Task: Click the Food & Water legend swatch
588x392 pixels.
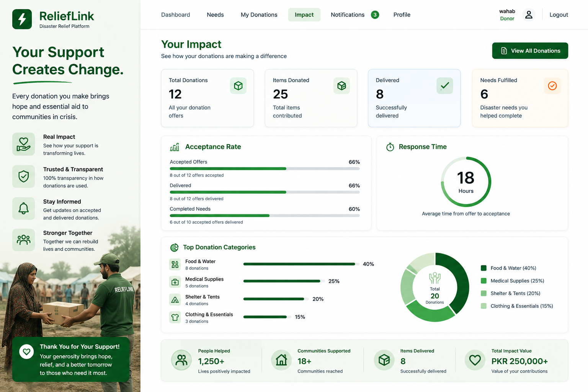Action: point(483,268)
